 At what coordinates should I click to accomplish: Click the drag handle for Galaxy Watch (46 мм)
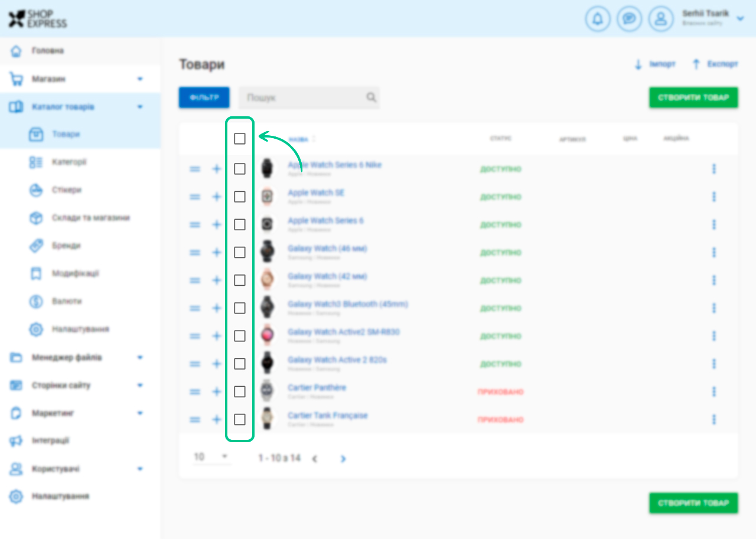click(x=195, y=253)
